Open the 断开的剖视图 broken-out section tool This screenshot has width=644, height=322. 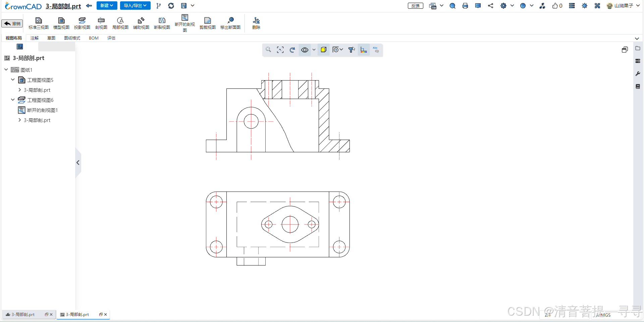click(x=185, y=23)
